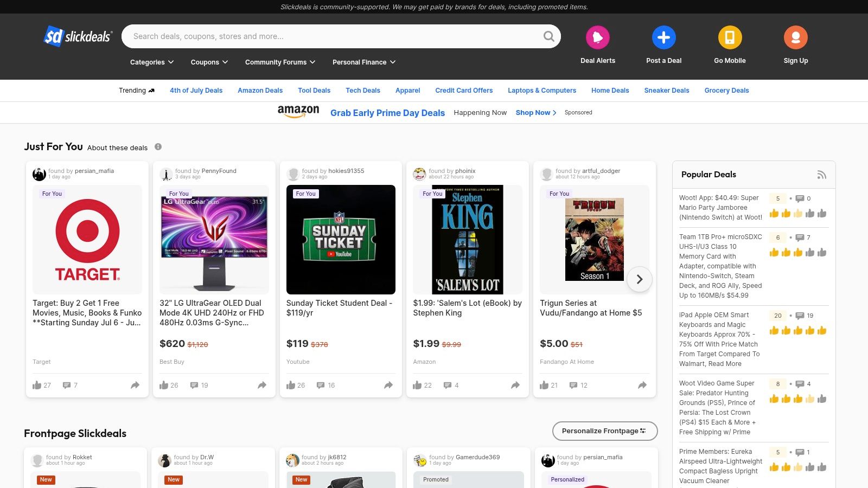Expand the Categories dropdown

(x=152, y=62)
